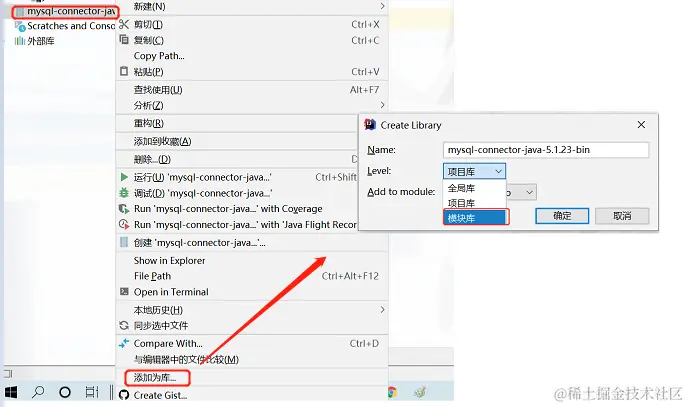Click the copy icon beside 复制

(x=124, y=40)
